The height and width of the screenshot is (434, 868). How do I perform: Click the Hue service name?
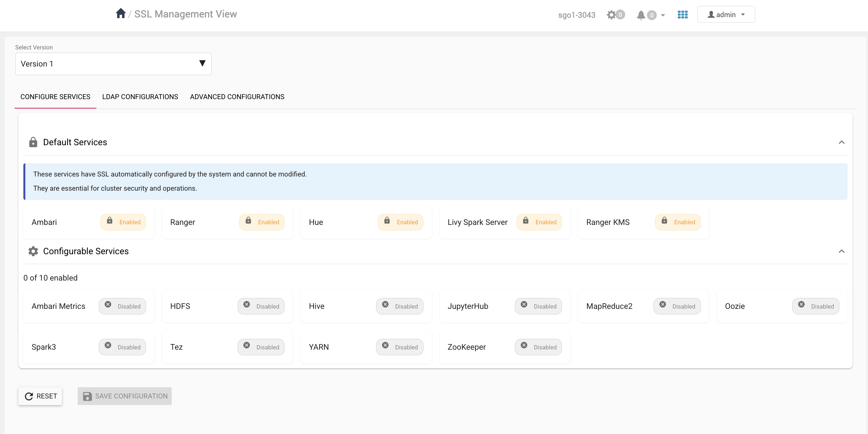(x=316, y=222)
